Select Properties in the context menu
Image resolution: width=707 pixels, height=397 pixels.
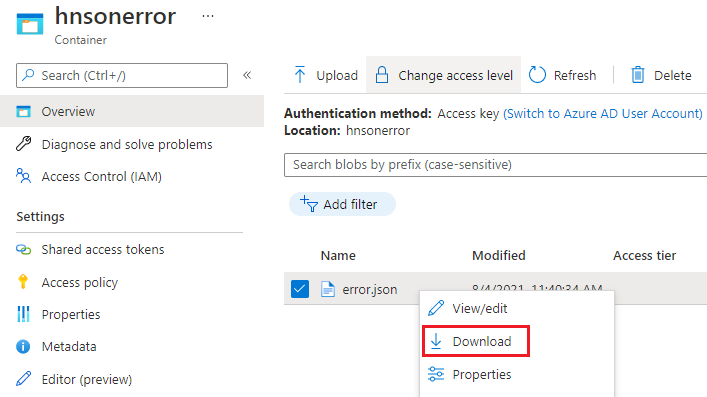(469, 374)
